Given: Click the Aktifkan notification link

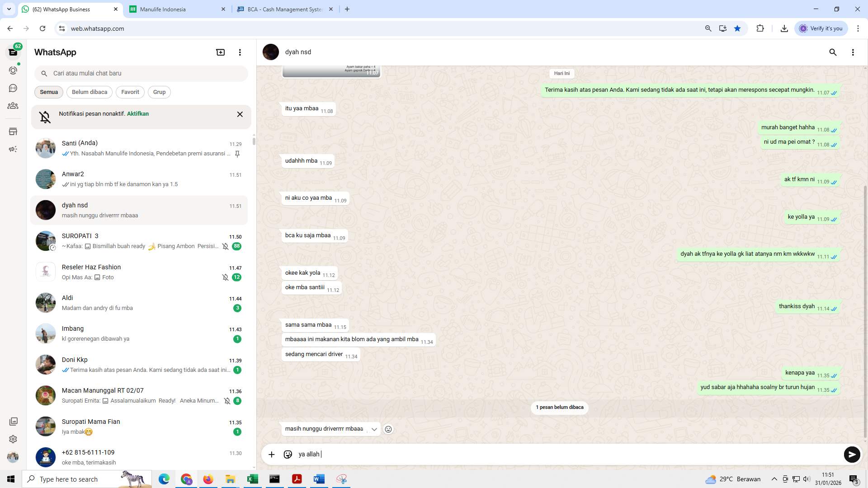Looking at the screenshot, I should pos(137,114).
